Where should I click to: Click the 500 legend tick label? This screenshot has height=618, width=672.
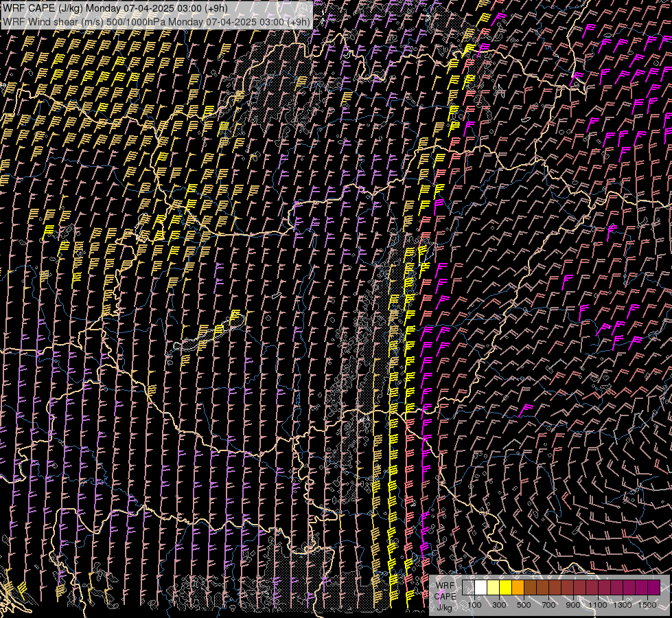[524, 605]
